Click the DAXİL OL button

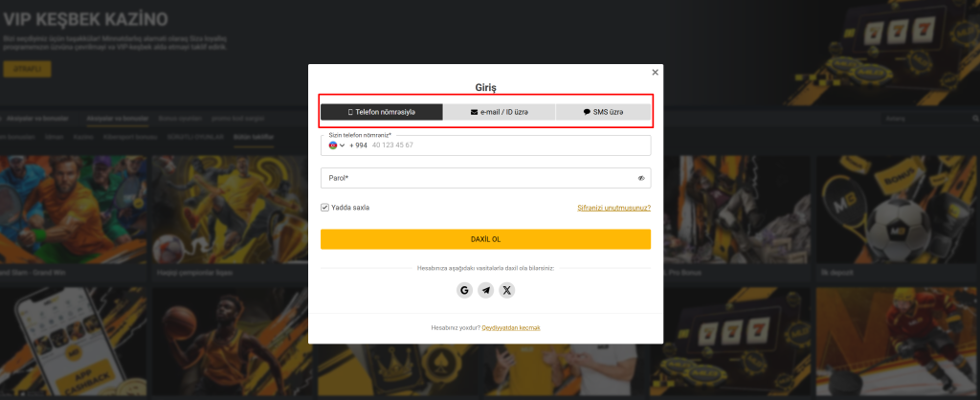tap(485, 239)
